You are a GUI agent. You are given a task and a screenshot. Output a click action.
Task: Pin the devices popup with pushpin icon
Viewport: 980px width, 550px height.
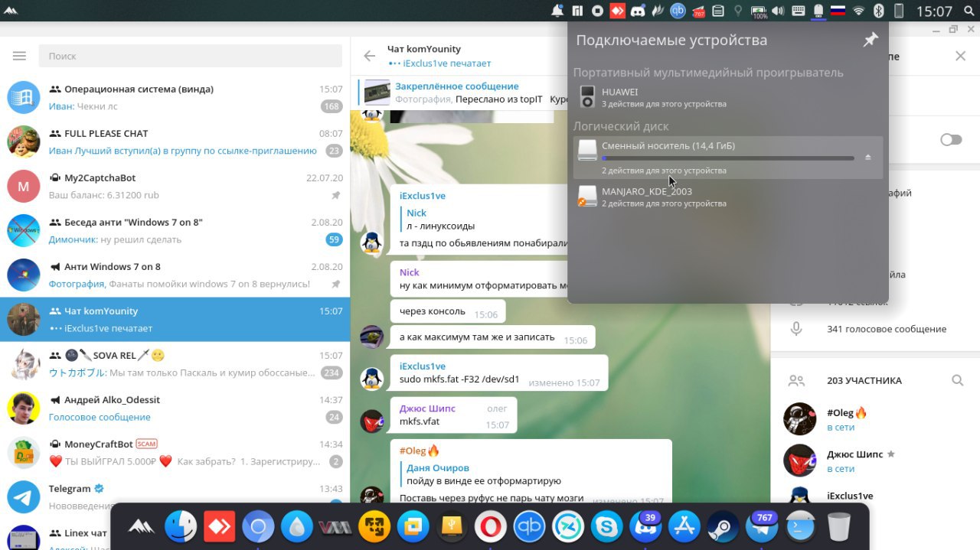pyautogui.click(x=871, y=40)
